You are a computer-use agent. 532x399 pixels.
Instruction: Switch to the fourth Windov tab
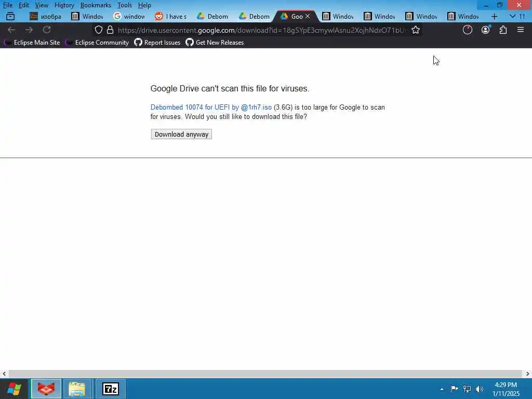pos(421,16)
